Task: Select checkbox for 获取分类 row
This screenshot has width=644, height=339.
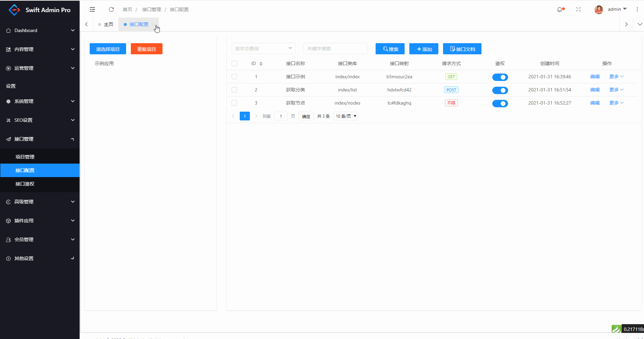Action: point(234,90)
